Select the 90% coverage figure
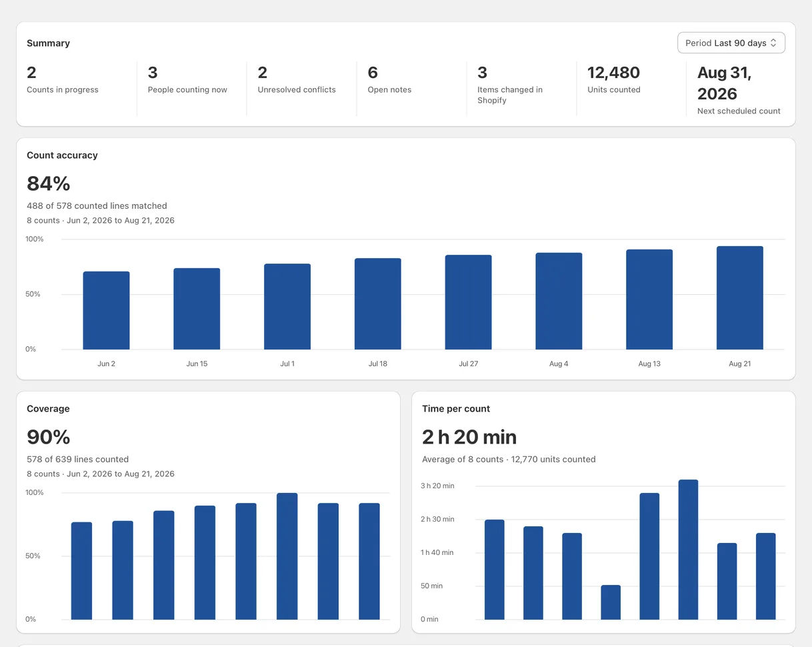This screenshot has height=647, width=812. click(49, 437)
